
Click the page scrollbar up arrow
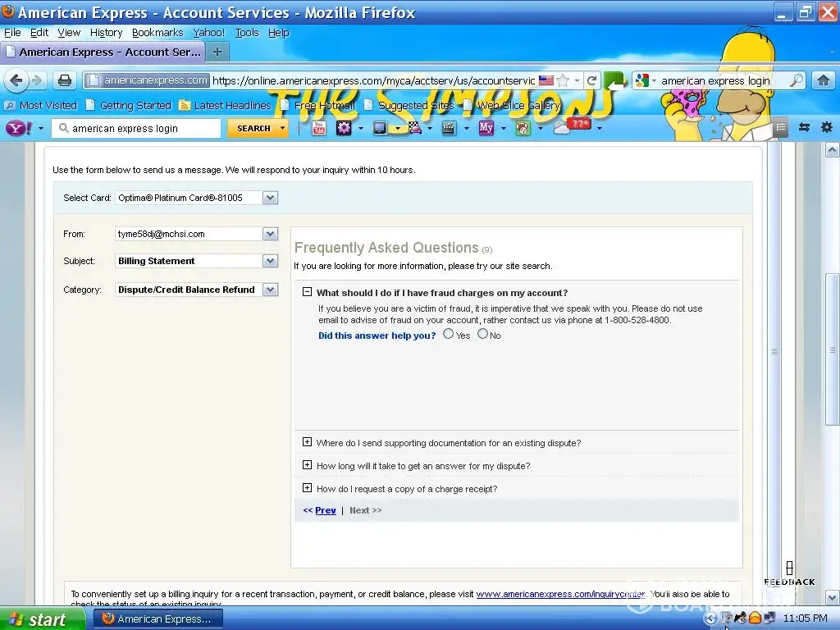(832, 150)
